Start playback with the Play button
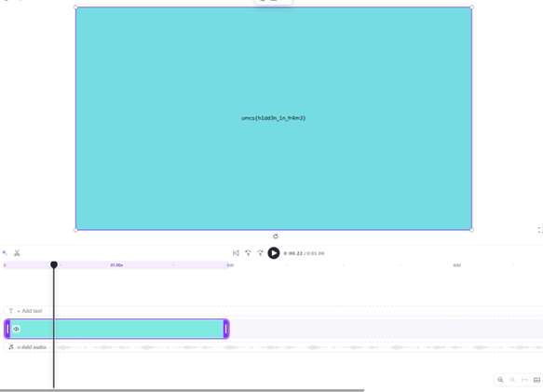Viewport: 543px width, 392px height. [x=274, y=253]
